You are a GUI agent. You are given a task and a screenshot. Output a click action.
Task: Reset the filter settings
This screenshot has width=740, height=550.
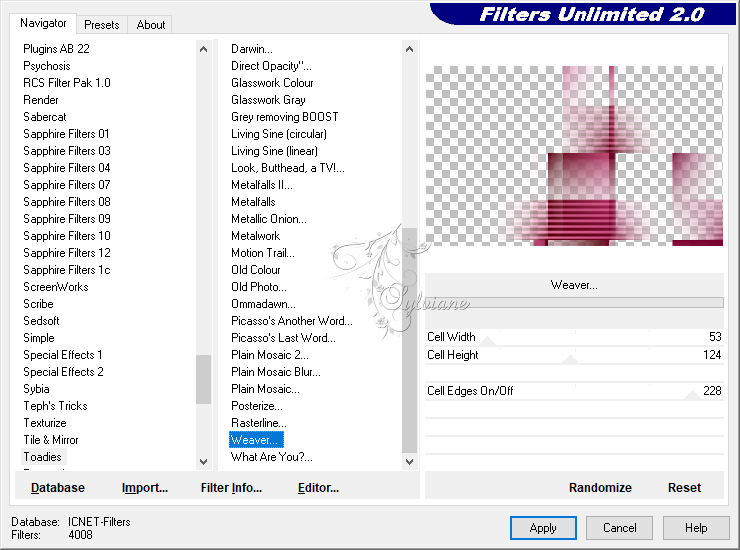tap(684, 487)
